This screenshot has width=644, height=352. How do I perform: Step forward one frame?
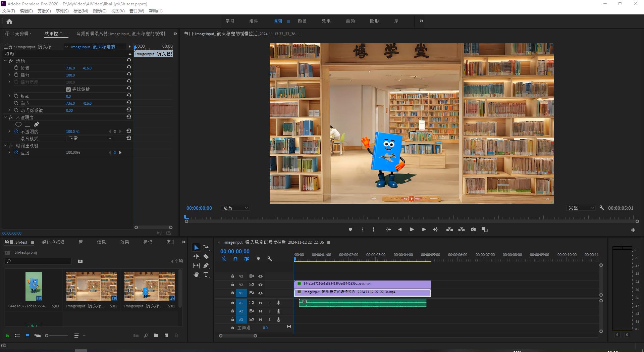(424, 230)
